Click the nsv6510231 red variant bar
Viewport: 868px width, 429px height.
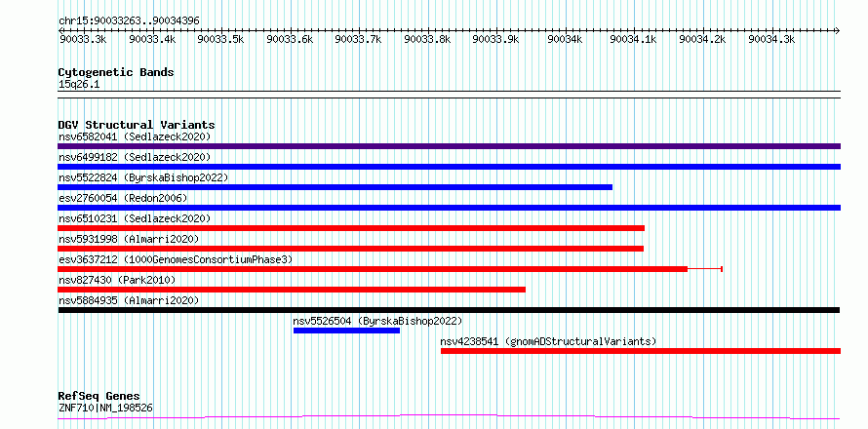tap(351, 228)
